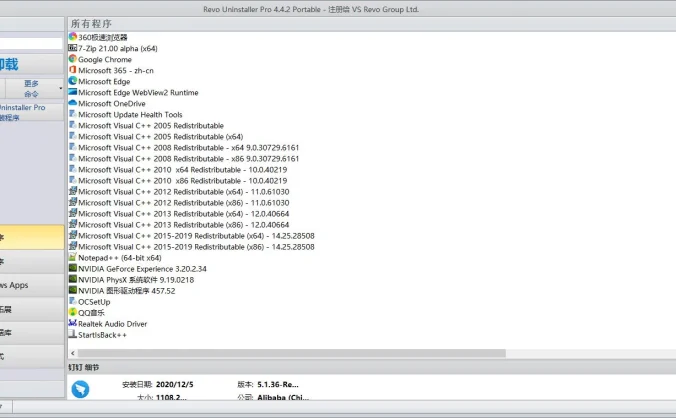Switch to the Windows Apps tab
Image resolution: width=676 pixels, height=418 pixels.
click(x=31, y=285)
